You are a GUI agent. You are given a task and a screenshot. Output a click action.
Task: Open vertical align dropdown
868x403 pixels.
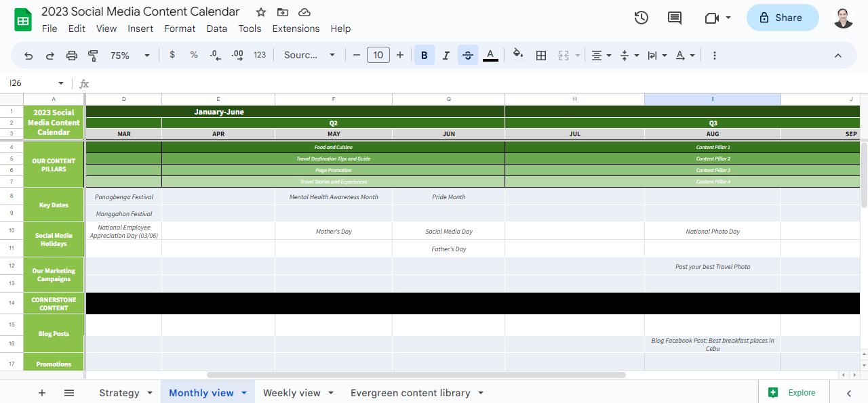click(629, 56)
